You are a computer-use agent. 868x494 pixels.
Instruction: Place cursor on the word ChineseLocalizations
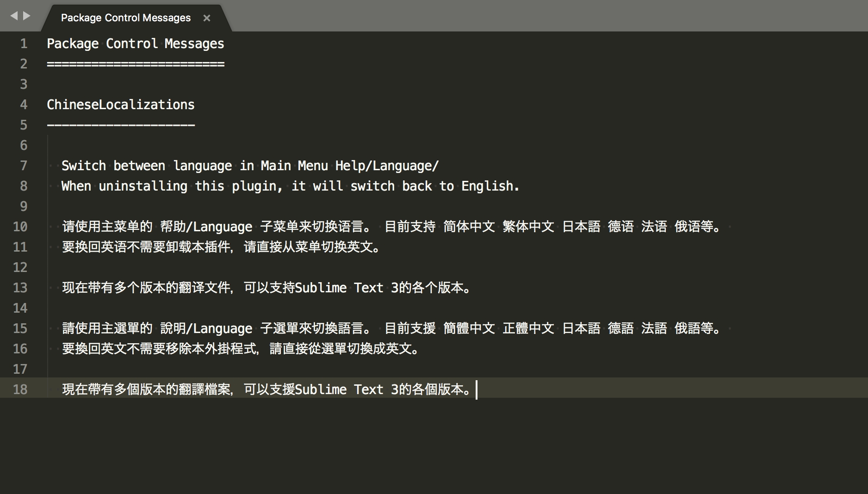coord(120,105)
